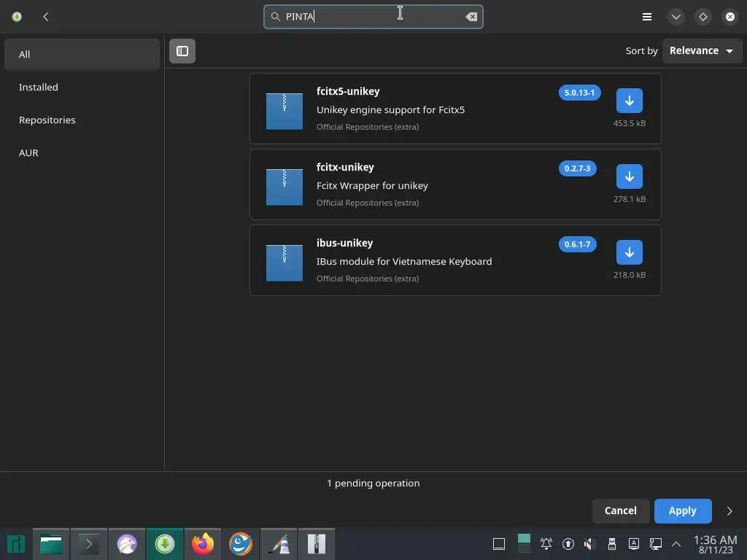
Task: Select the Installed category
Action: 82,87
